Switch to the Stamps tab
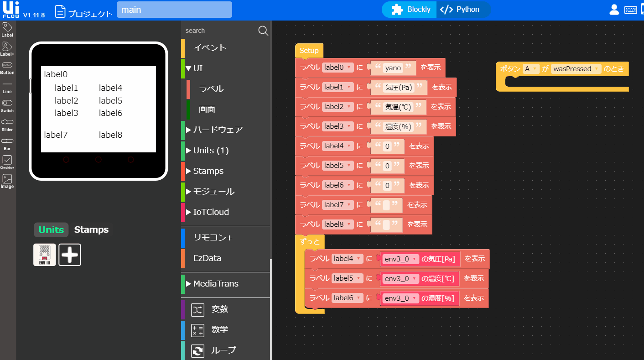Viewport: 644px width, 360px height. [91, 230]
